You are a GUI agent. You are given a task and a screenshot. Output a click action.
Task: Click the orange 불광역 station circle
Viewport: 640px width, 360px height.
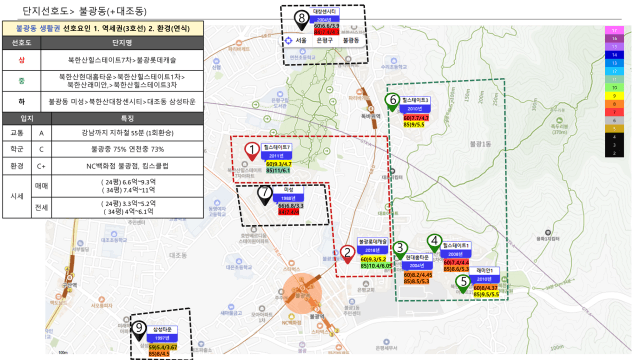(x=302, y=293)
